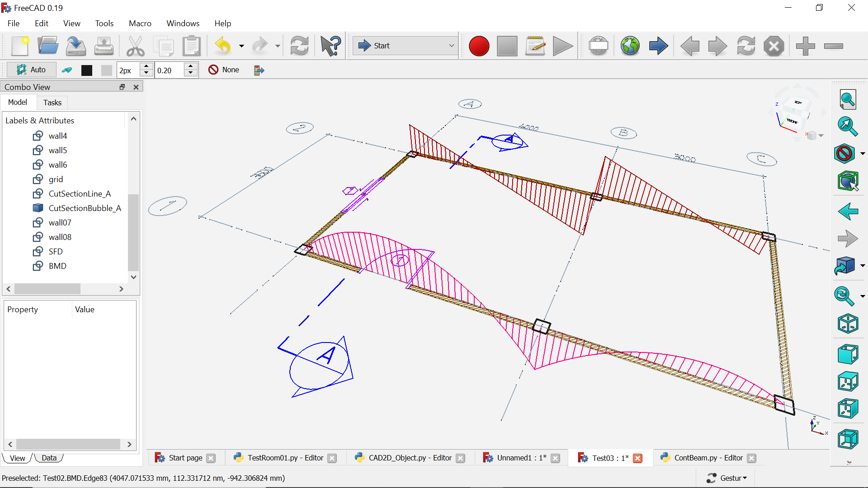Execute macro with play icon
The image size is (868, 488).
tap(563, 46)
